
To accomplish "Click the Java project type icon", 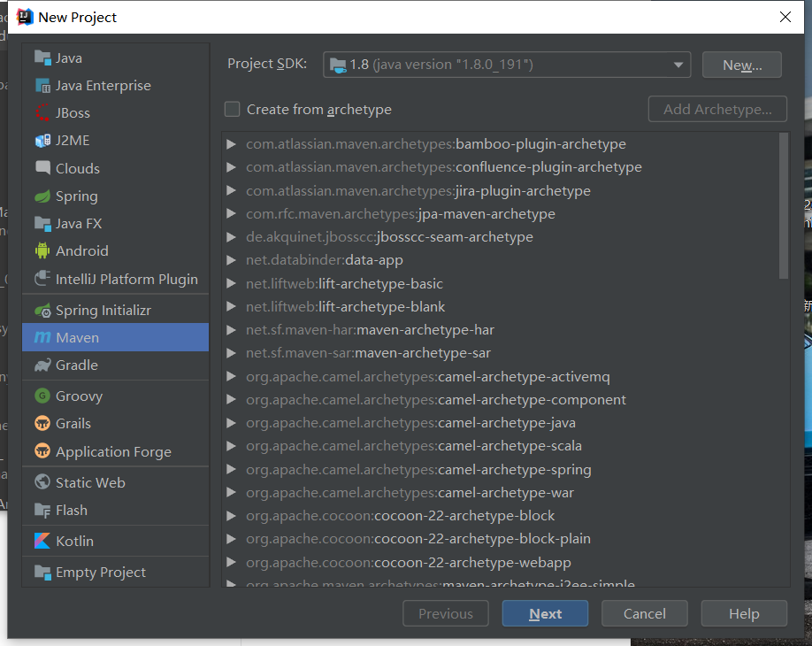I will [x=42, y=58].
